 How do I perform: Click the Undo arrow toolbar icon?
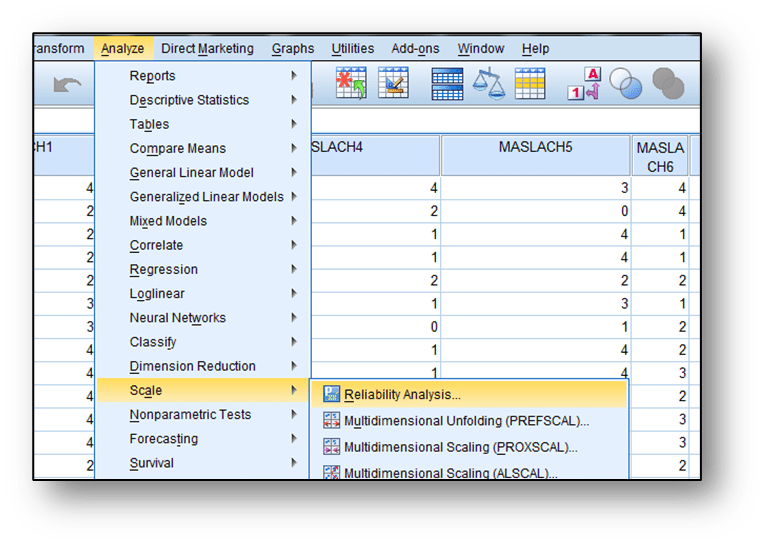pos(67,85)
